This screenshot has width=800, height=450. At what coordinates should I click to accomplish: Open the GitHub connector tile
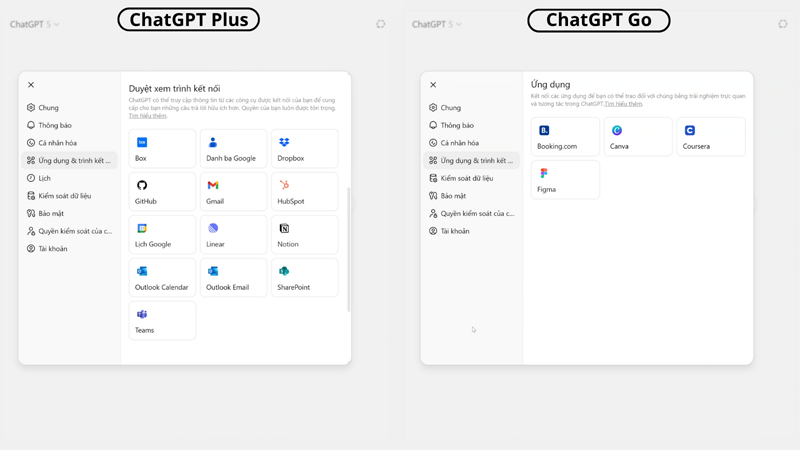pos(162,192)
